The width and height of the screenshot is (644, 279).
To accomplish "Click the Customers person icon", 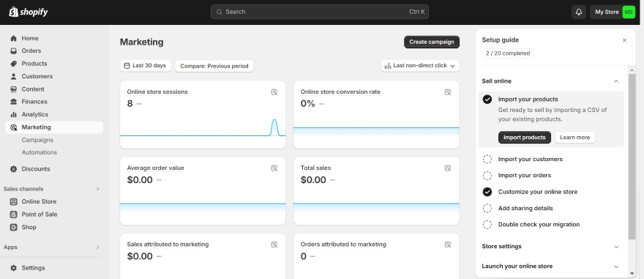I will [x=14, y=76].
